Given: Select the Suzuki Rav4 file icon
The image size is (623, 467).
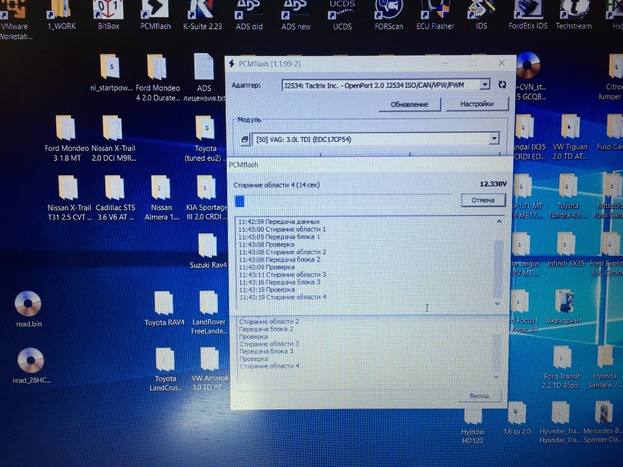Looking at the screenshot, I should point(208,247).
